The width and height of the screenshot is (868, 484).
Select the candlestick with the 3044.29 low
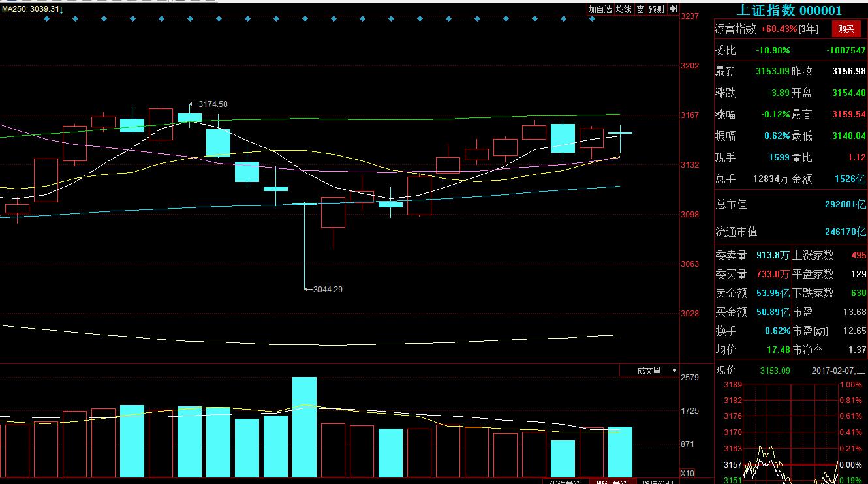click(x=305, y=245)
